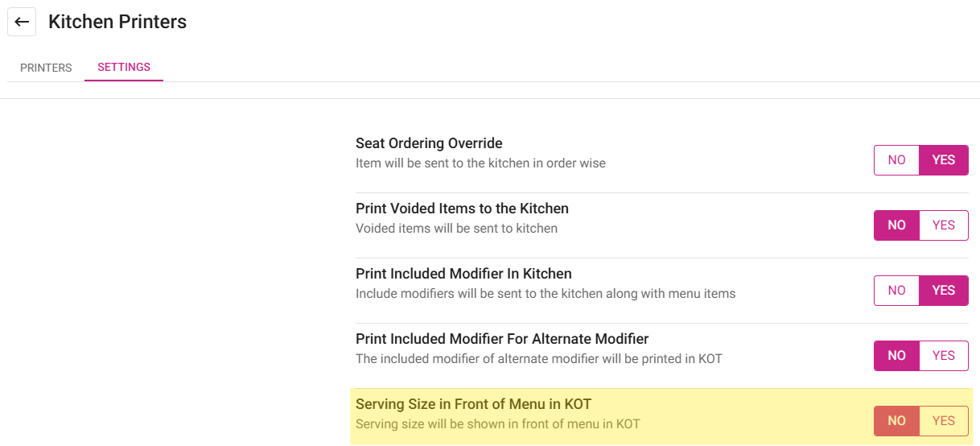
Task: Select YES for Serving Size in KOT
Action: pyautogui.click(x=943, y=421)
